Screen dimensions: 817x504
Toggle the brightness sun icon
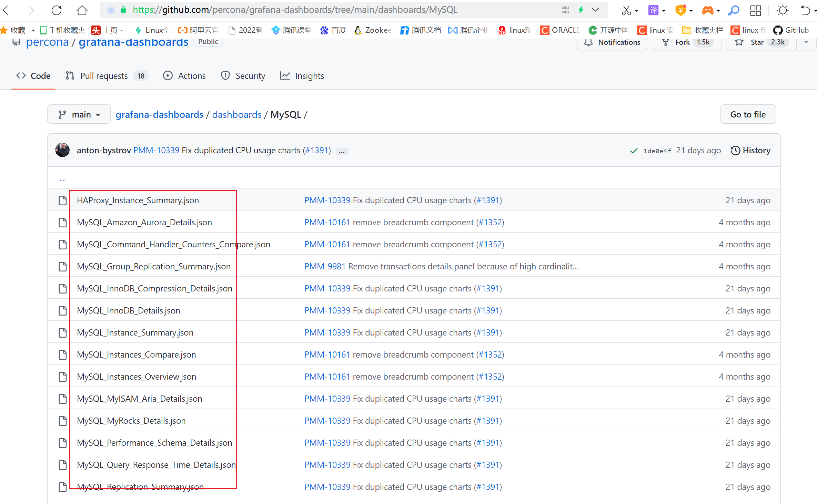pos(783,10)
